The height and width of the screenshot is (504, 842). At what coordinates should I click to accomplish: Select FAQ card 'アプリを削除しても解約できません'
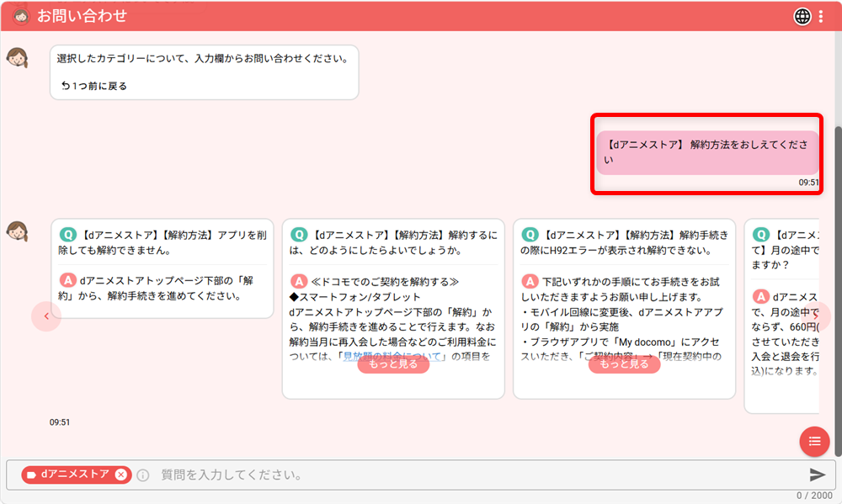tap(163, 268)
